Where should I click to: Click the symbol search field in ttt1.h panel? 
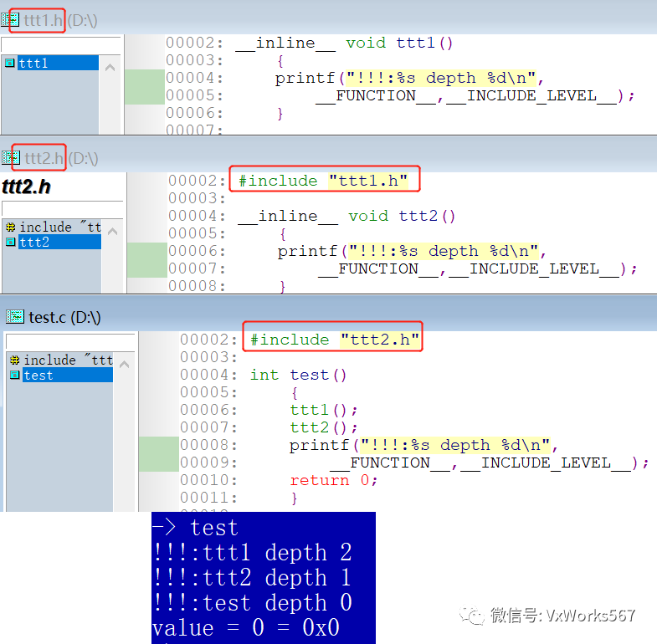coord(61,45)
